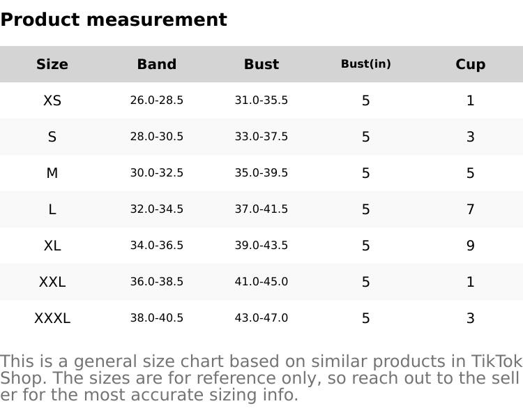Click the bust value 41.0-45.0
This screenshot has height=420, width=523.
[261, 282]
